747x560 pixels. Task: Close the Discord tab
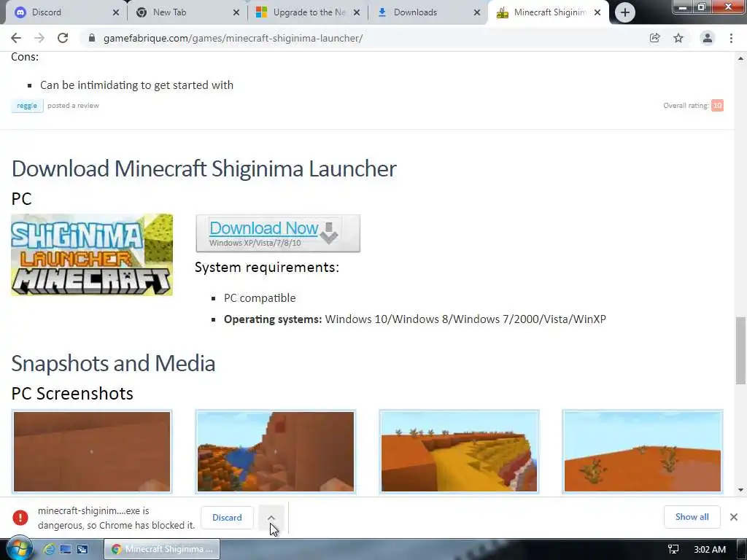[x=116, y=12]
